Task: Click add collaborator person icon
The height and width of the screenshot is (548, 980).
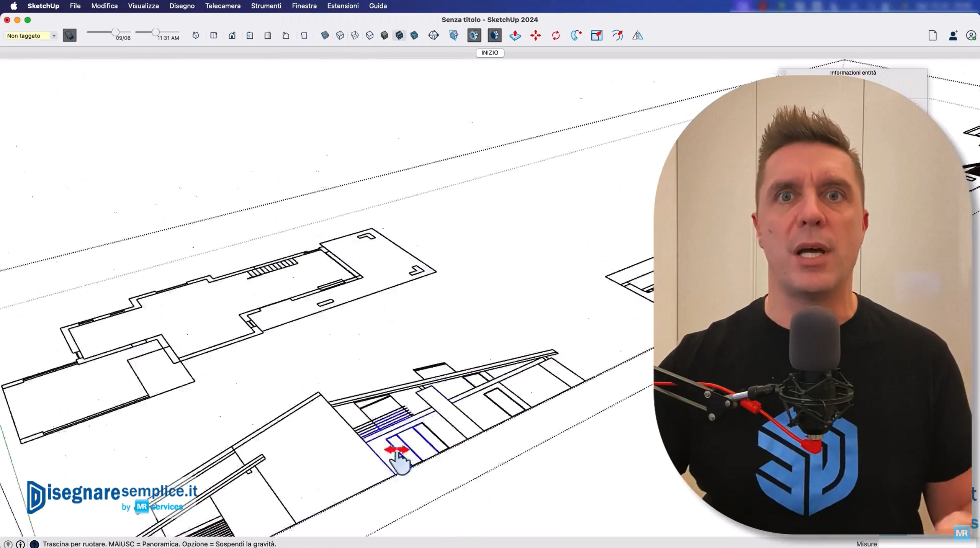Action: [x=953, y=35]
